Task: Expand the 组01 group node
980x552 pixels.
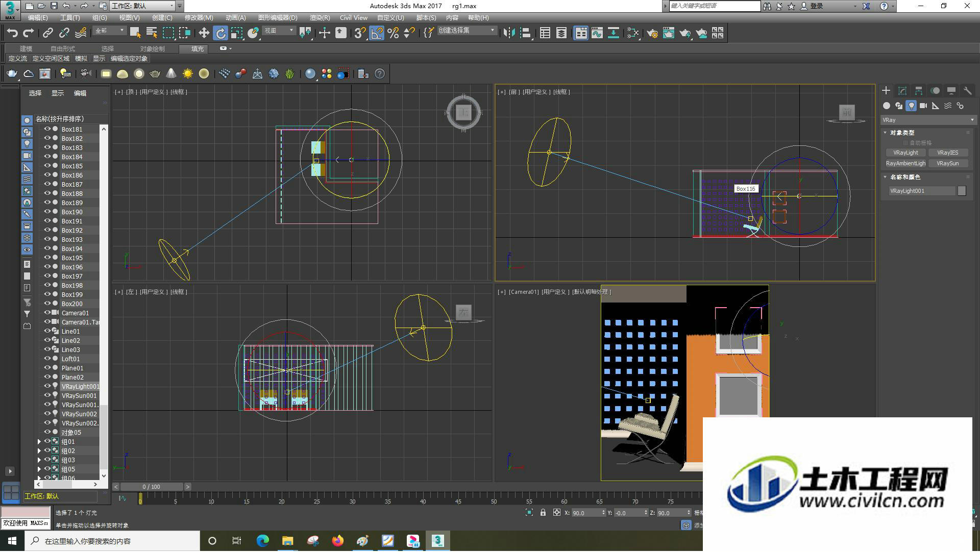Action: [39, 442]
